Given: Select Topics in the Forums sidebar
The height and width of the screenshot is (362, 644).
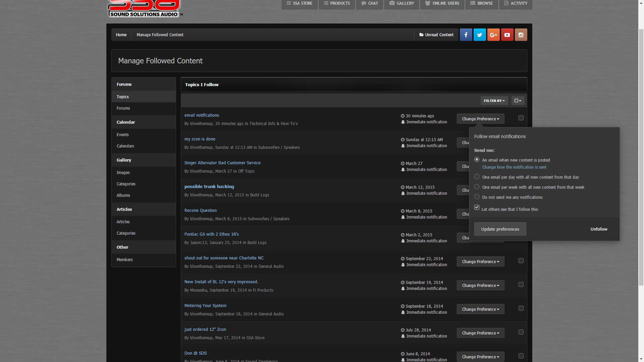Looking at the screenshot, I should point(144,97).
